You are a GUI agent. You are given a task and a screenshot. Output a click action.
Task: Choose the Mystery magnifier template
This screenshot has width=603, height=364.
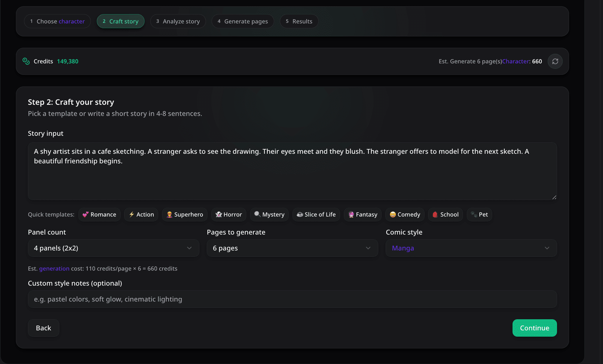(269, 214)
